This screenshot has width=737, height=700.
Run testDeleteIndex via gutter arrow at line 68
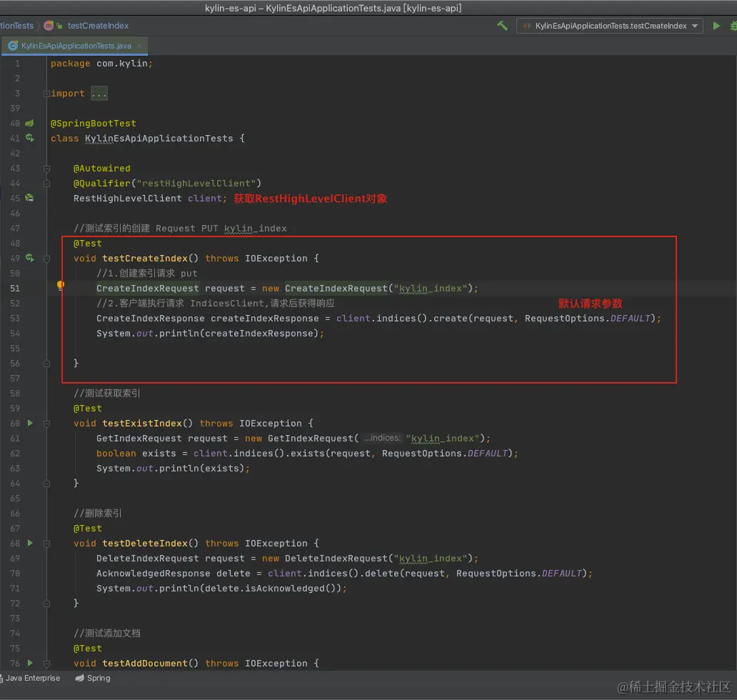30,543
